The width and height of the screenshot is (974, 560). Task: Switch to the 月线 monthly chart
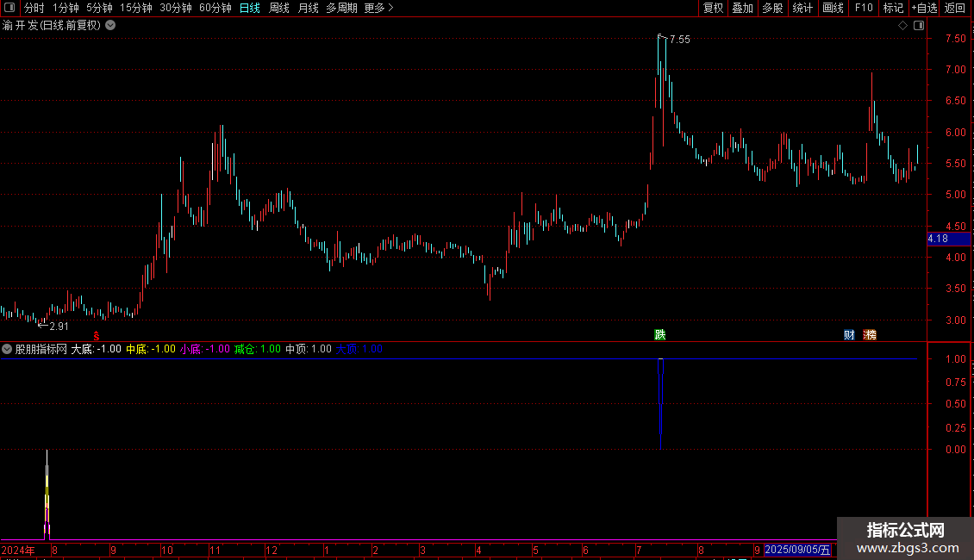pyautogui.click(x=308, y=8)
